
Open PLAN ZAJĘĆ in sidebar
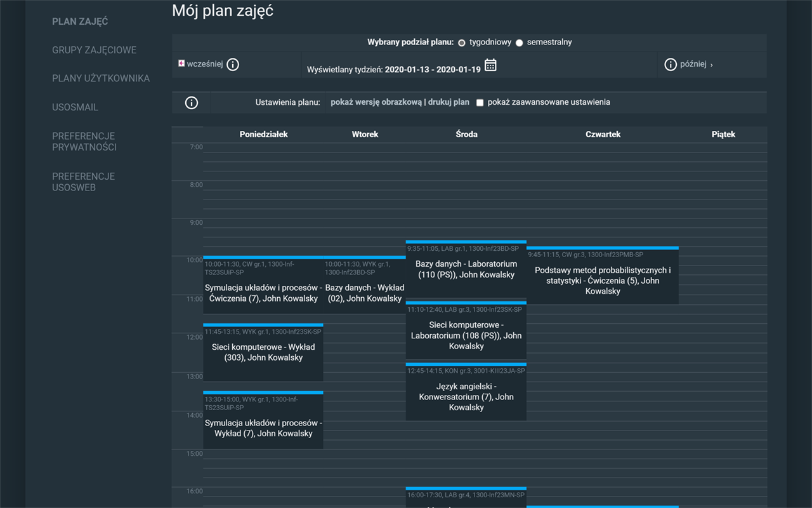click(80, 22)
